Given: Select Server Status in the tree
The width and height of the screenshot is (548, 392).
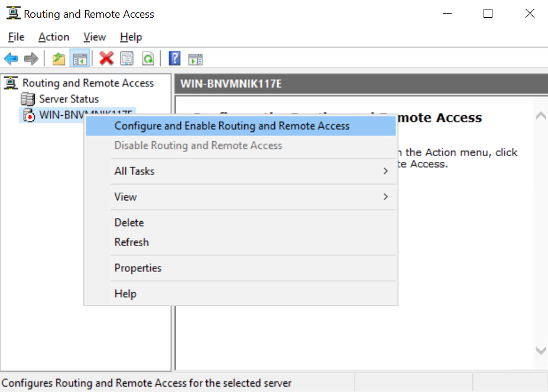Looking at the screenshot, I should (69, 99).
